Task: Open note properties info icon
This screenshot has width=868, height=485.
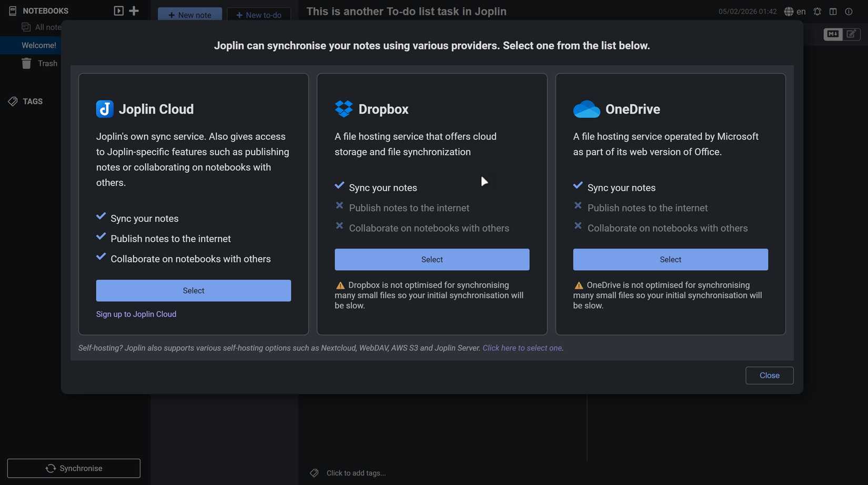Action: pyautogui.click(x=849, y=12)
